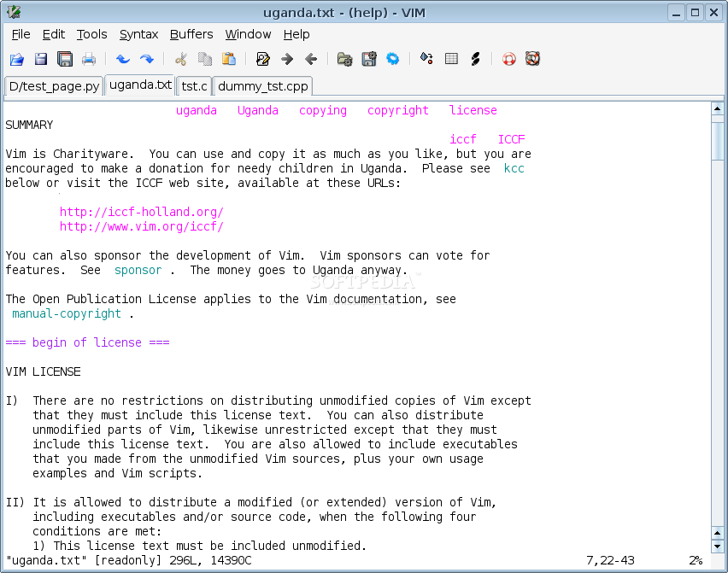Jump to tag with the black squiggle icon
Viewport: 728px width, 573px height.
click(475, 59)
